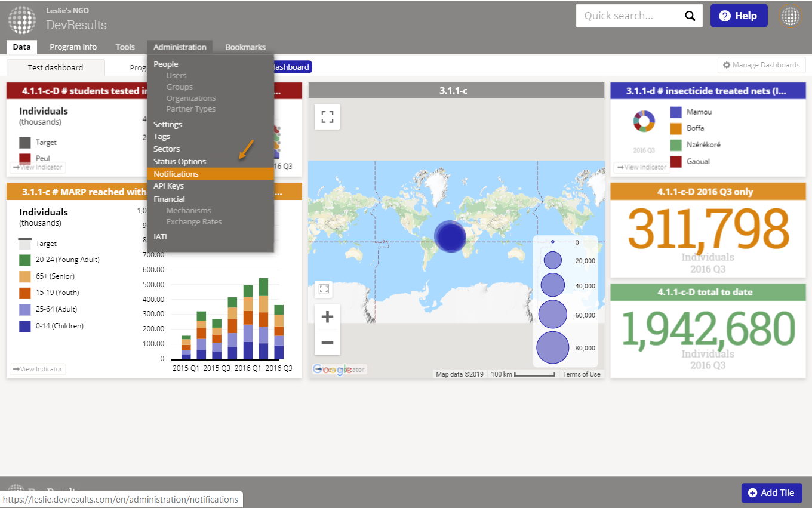Click the Mamou legend color swatch
The width and height of the screenshot is (812, 508).
point(676,112)
